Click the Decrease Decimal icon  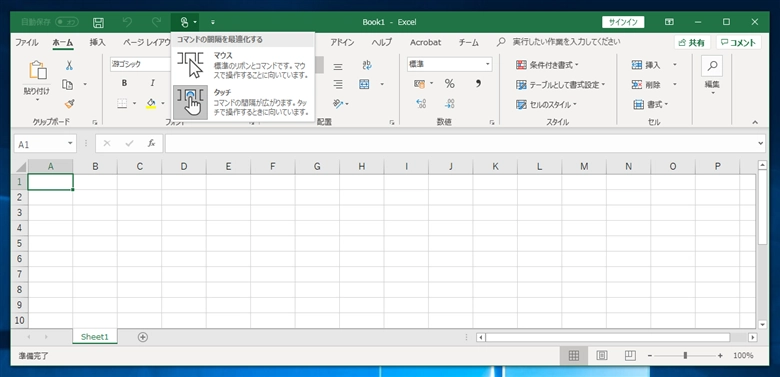click(x=450, y=103)
